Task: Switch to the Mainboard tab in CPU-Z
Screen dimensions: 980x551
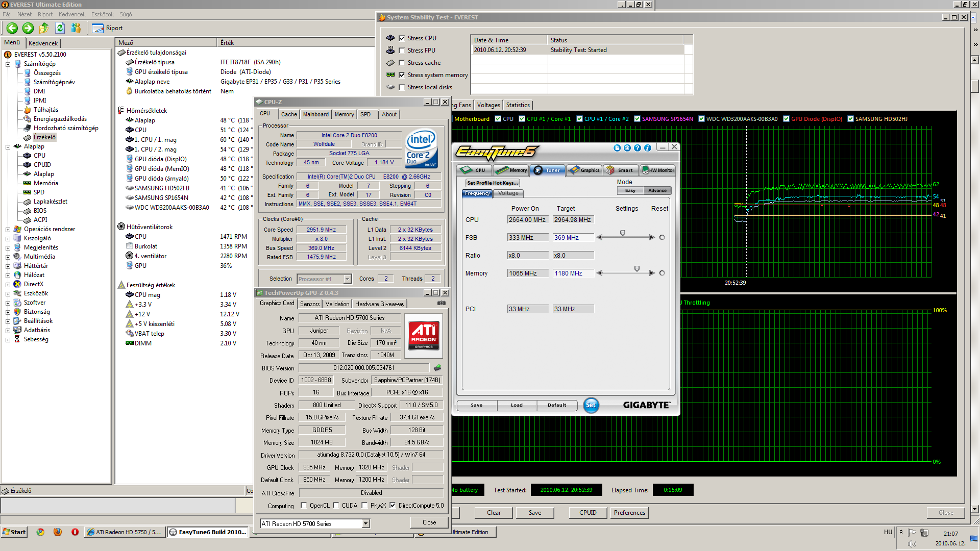Action: 316,114
